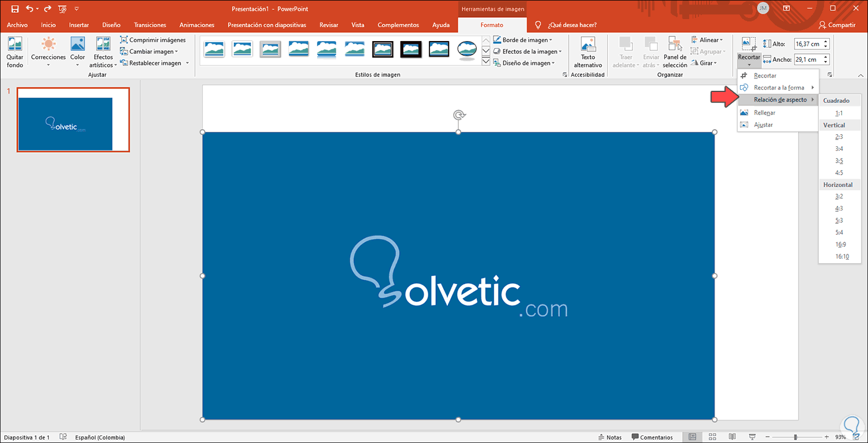Viewport: 868px width, 443px height.
Task: Switch to the Transiciones tab
Action: (150, 25)
